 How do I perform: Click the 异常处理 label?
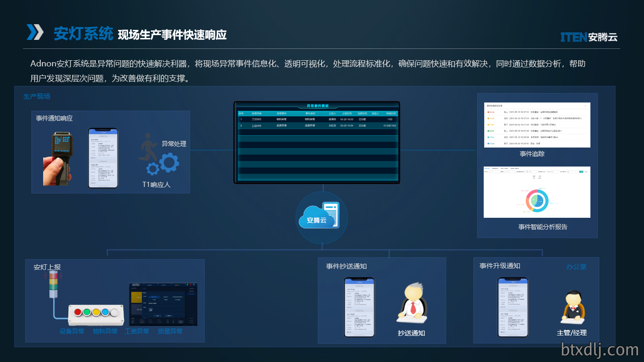coord(174,144)
